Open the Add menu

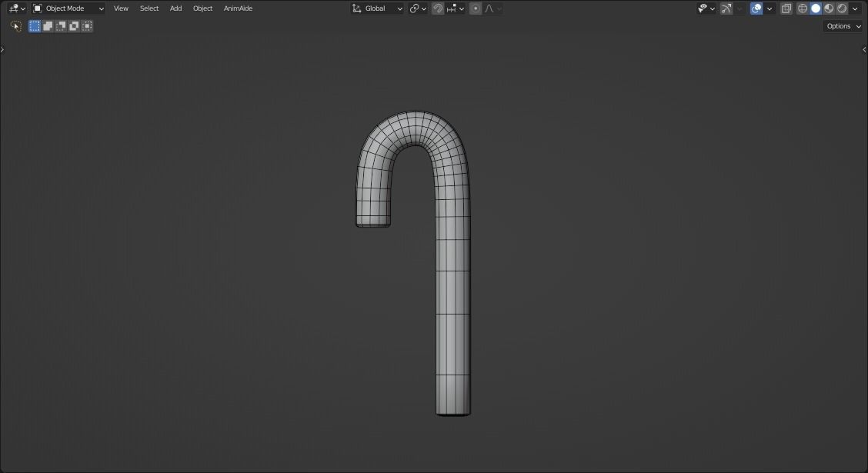[175, 8]
